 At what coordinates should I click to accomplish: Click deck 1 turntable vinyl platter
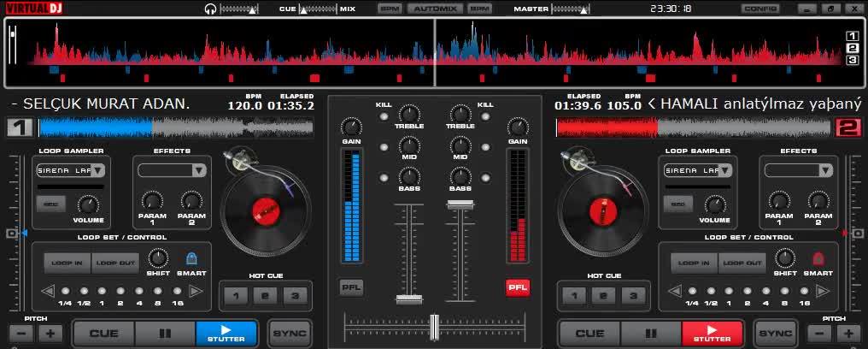(266, 210)
